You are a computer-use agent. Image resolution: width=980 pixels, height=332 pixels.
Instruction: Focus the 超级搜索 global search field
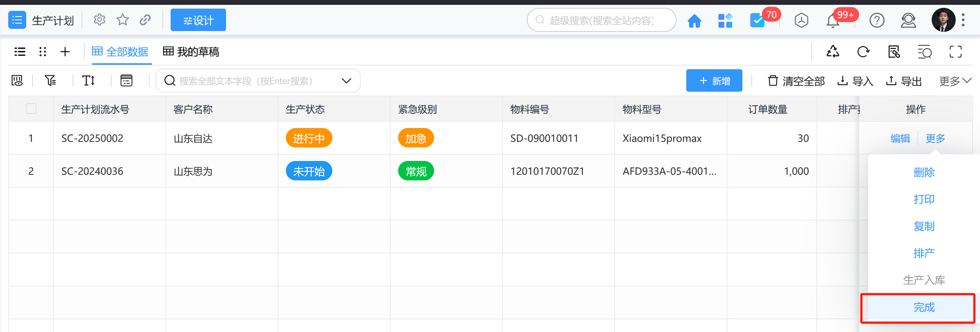[x=601, y=21]
